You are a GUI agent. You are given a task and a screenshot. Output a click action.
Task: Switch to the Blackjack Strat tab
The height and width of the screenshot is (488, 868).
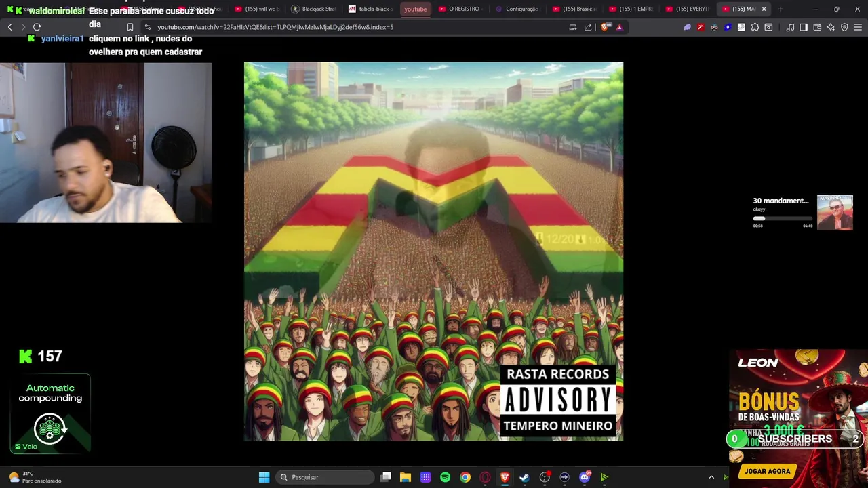(313, 9)
